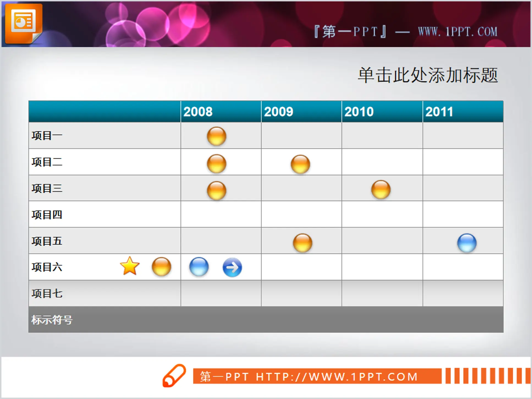This screenshot has width=532, height=399.
Task: Click the 项目六 row label
Action: 47,267
